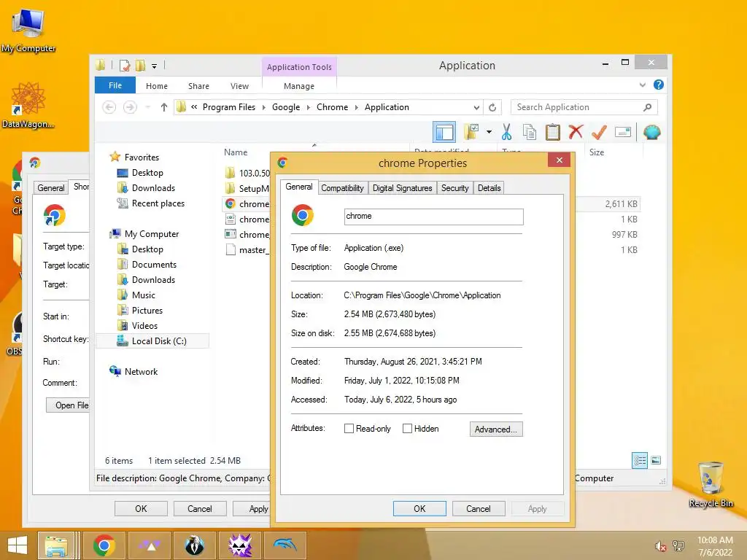The image size is (747, 560).
Task: Select Local Disk (C:) in navigation pane
Action: [x=152, y=341]
